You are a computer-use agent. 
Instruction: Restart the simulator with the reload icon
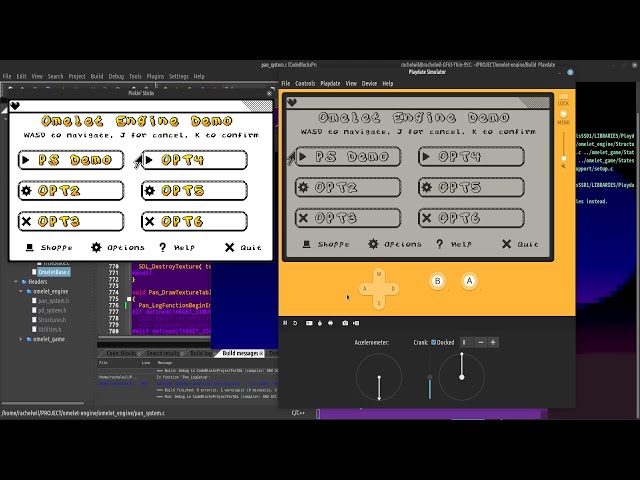point(295,323)
